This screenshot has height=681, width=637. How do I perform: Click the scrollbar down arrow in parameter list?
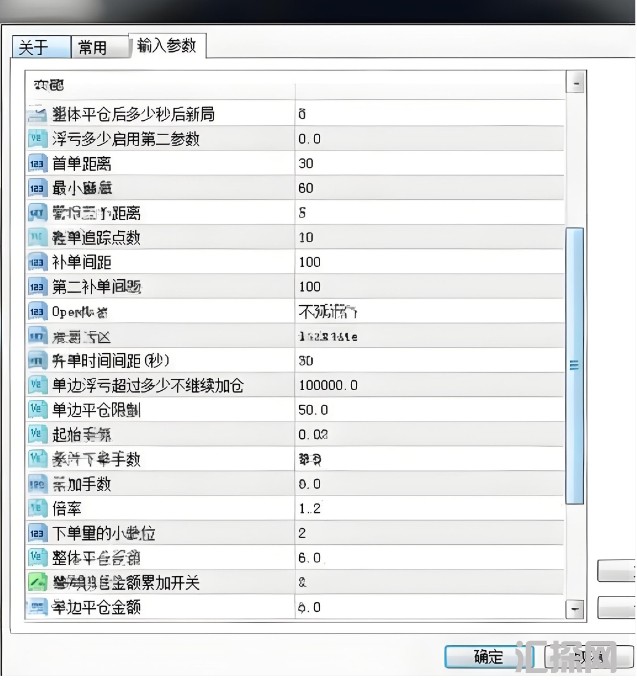[x=574, y=607]
